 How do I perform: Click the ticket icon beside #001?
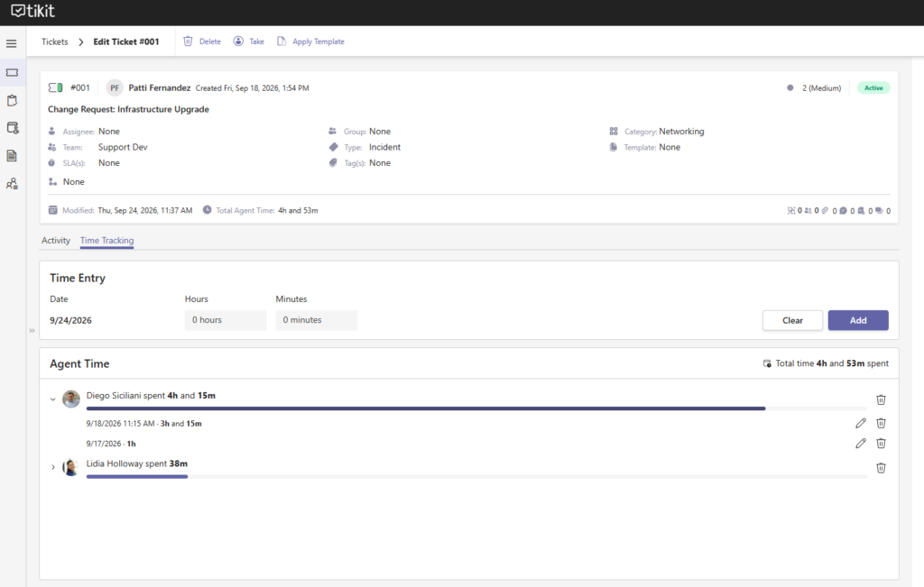[55, 87]
